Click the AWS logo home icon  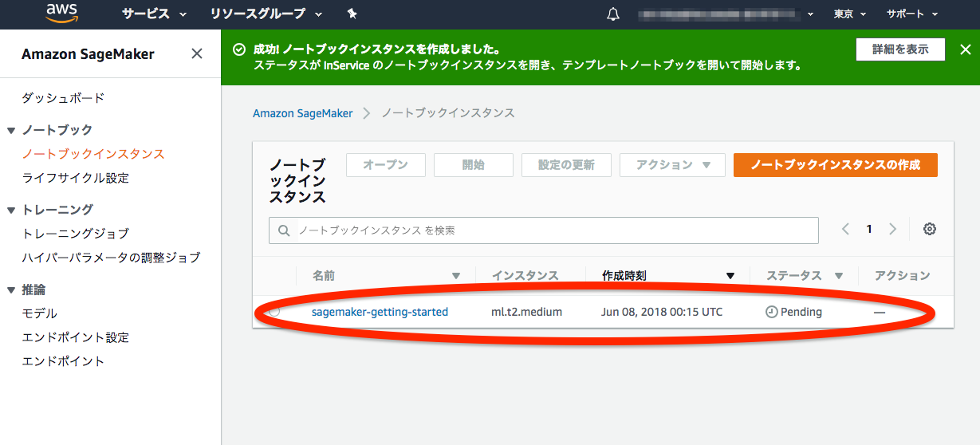point(61,13)
